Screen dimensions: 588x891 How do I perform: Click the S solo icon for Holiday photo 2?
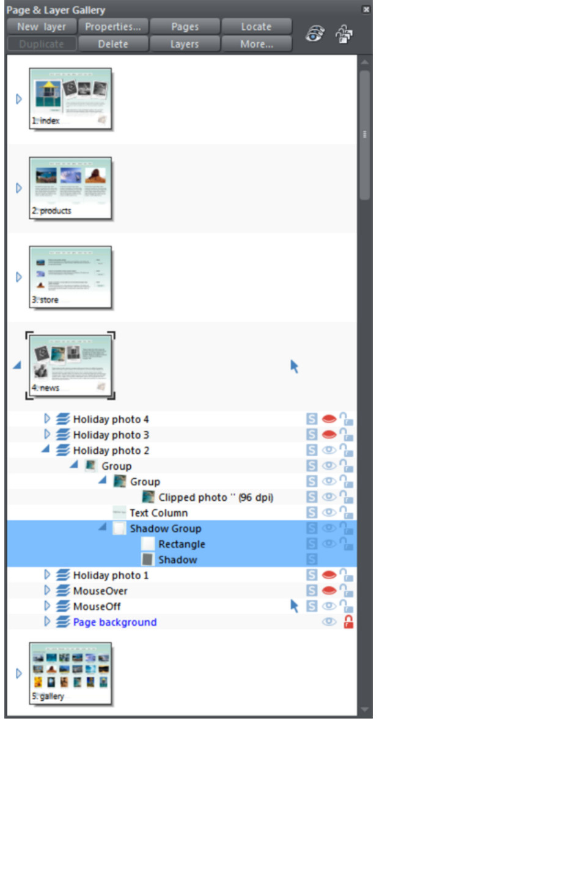coord(312,450)
